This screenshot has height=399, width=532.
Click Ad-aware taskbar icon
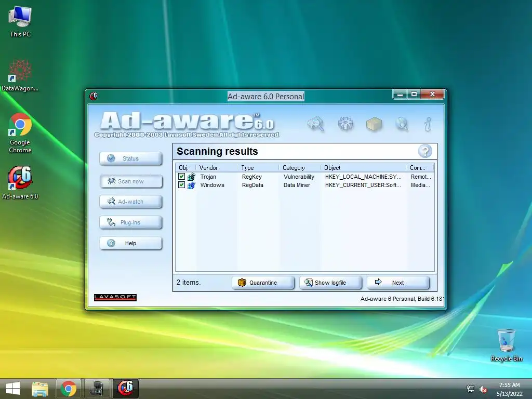click(126, 389)
